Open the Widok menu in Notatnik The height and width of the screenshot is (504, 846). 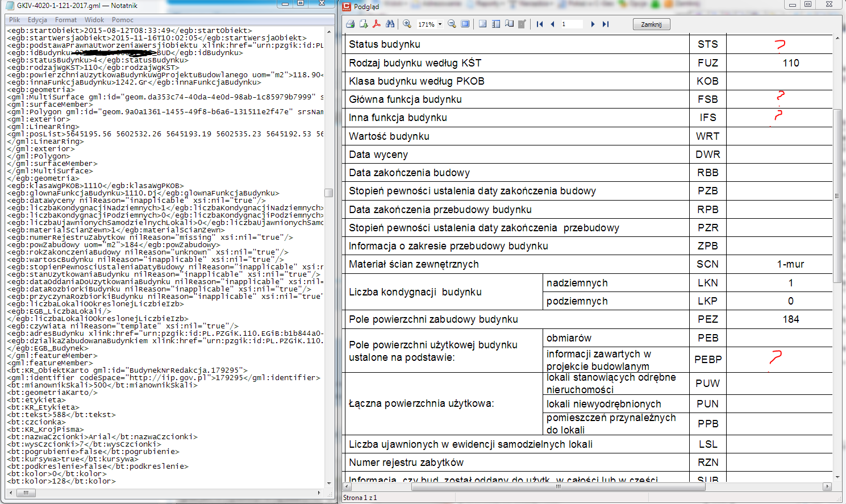pos(94,20)
